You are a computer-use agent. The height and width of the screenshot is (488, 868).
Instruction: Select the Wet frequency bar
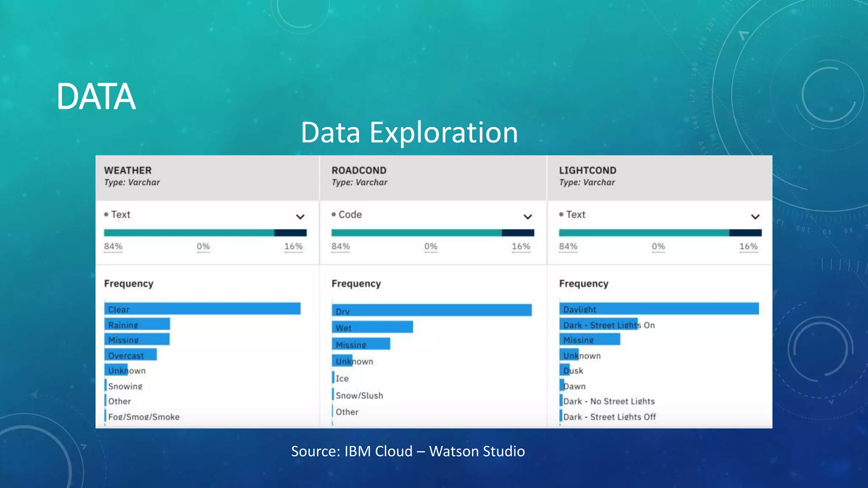tap(373, 327)
